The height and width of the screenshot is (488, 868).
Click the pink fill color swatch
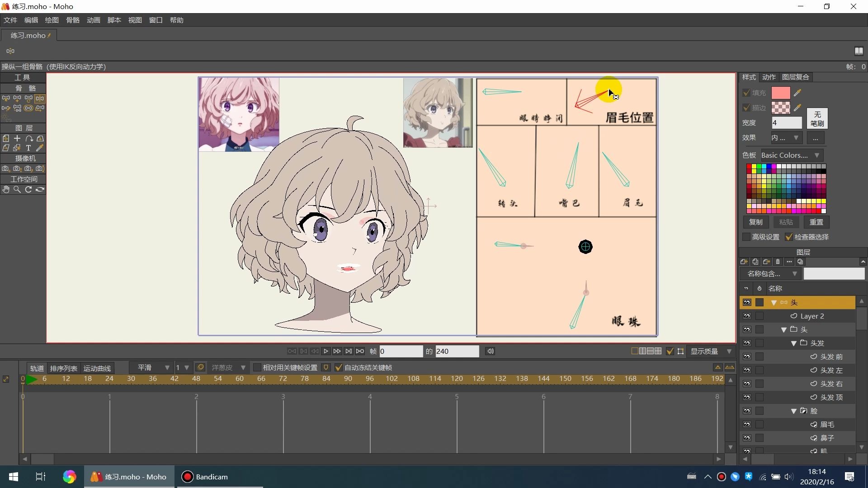[781, 93]
